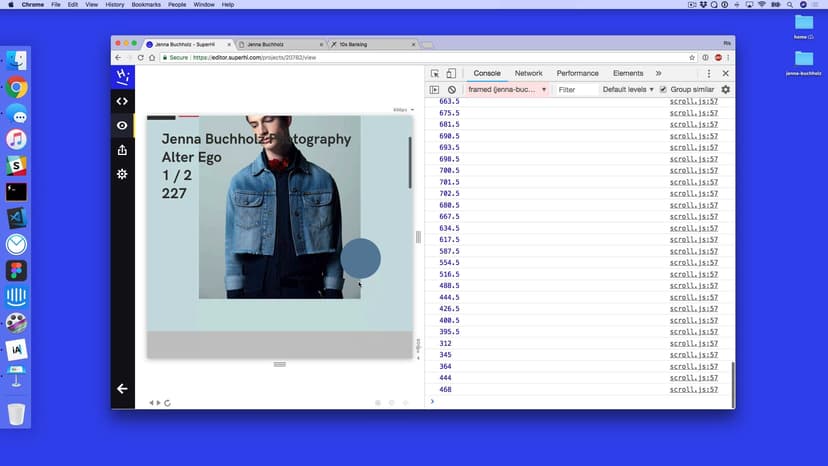Open project settings gear in SuperHi sidebar
The image size is (828, 466).
[x=122, y=174]
